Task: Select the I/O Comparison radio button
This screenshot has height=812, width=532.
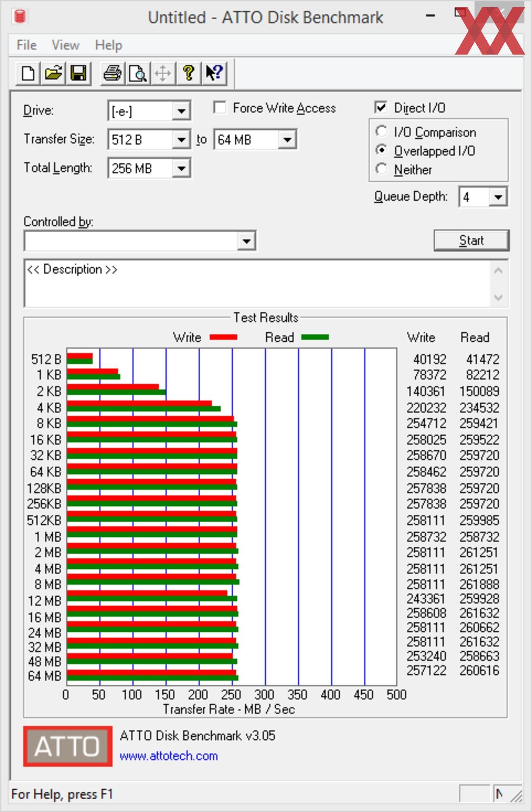Action: [381, 131]
